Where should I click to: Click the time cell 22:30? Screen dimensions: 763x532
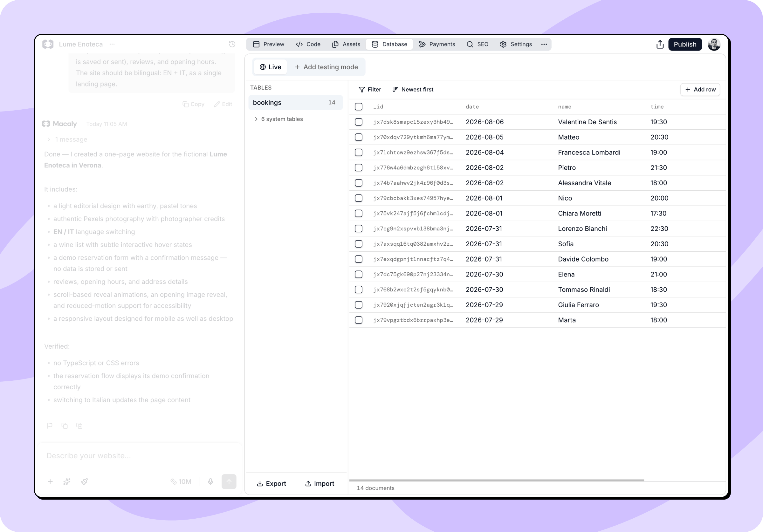pyautogui.click(x=659, y=228)
